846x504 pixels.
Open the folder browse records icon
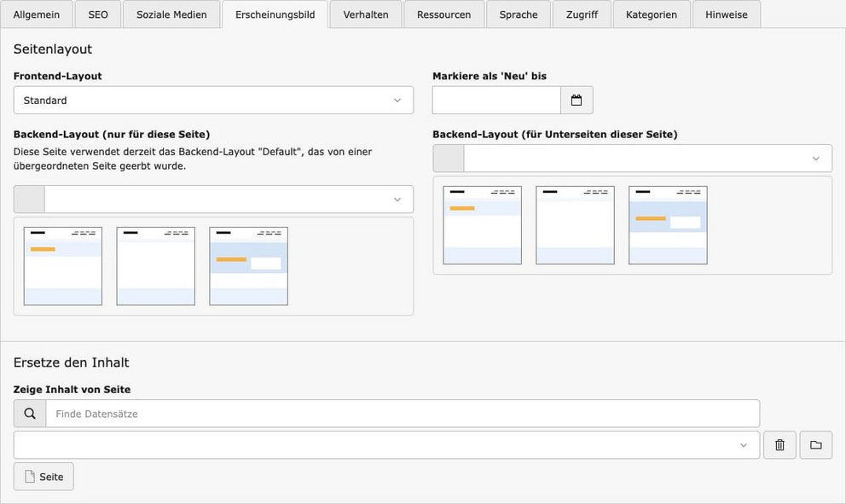point(815,445)
